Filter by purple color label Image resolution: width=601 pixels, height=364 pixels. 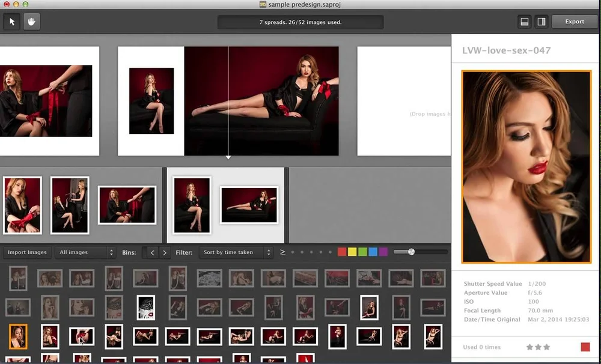click(x=383, y=252)
